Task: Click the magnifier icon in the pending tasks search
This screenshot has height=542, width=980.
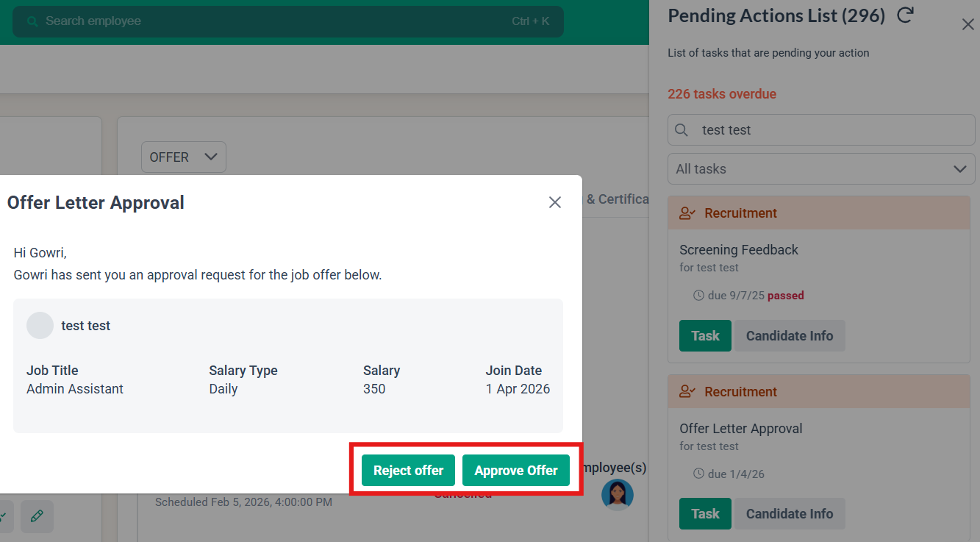Action: tap(682, 130)
